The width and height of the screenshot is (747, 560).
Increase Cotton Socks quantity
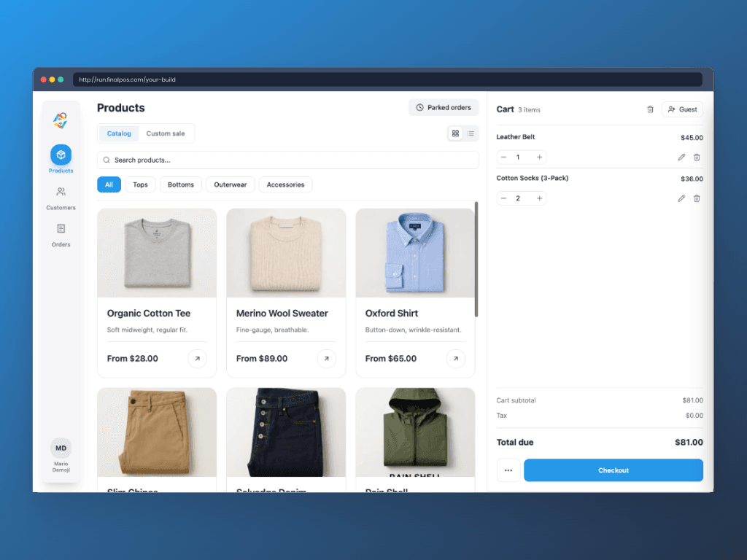point(539,198)
